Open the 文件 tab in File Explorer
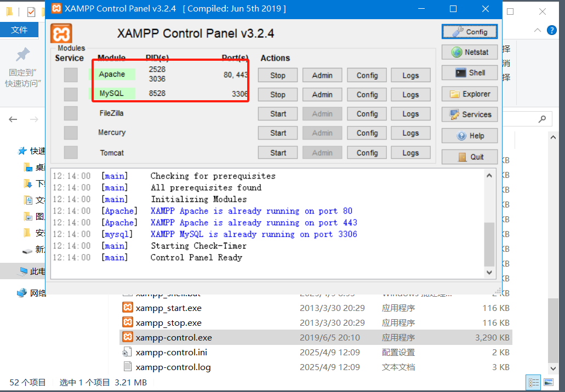Viewport: 565px width, 392px height. 19,30
